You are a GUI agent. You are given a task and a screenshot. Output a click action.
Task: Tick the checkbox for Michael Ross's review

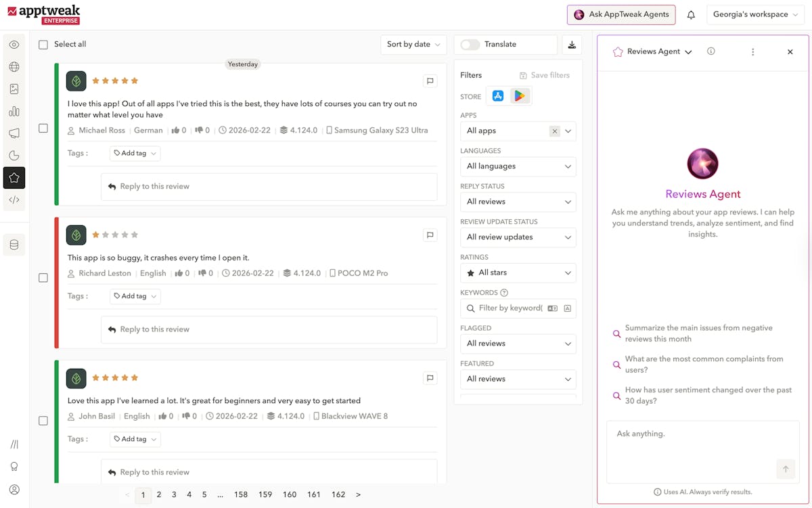tap(43, 128)
